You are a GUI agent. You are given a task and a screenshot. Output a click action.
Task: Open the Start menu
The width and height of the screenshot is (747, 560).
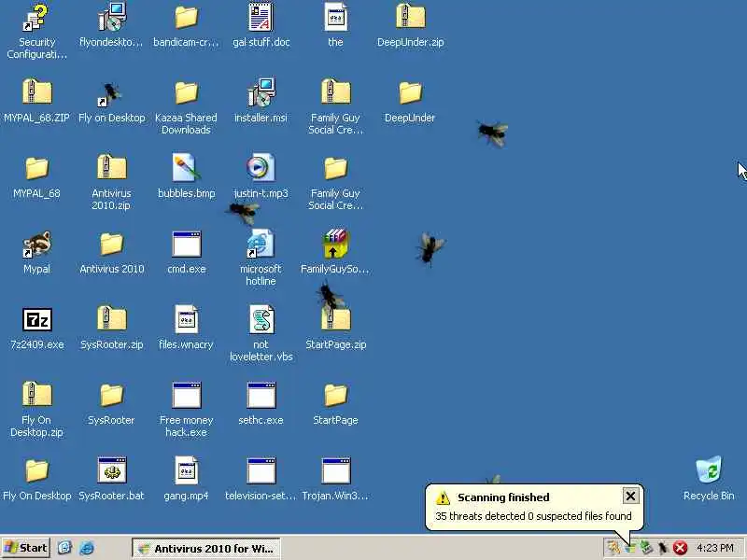[26, 548]
